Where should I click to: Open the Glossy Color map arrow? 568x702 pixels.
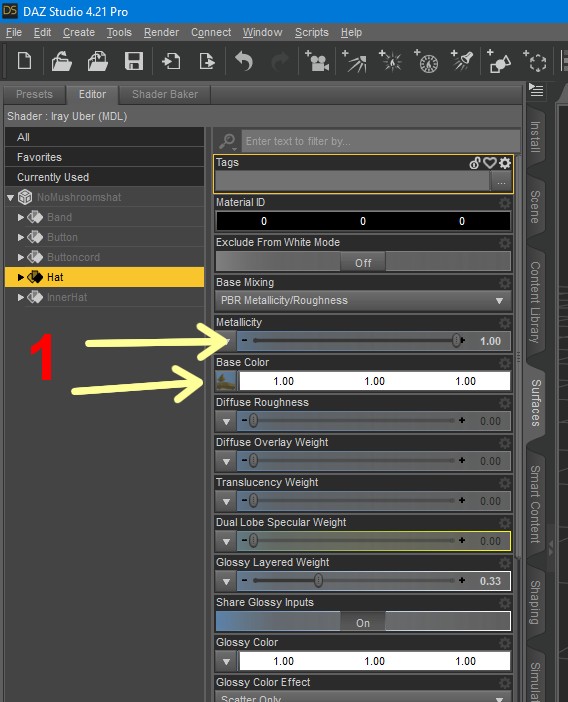[226, 661]
